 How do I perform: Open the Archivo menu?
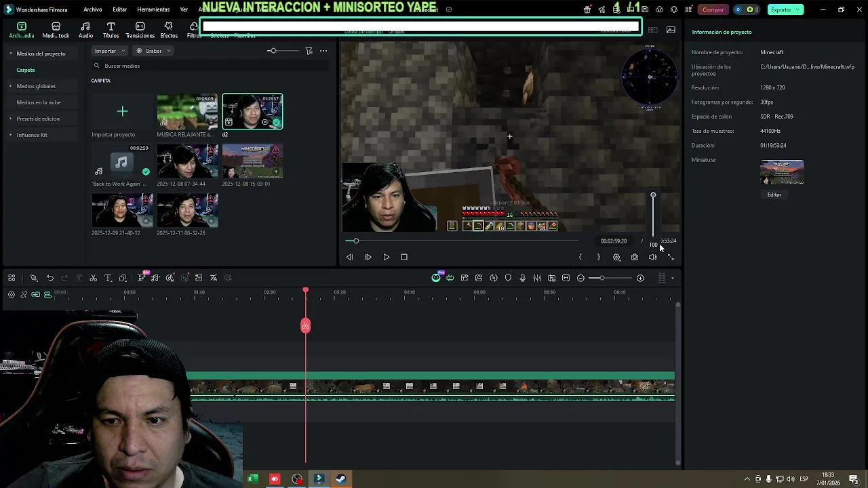[x=93, y=9]
